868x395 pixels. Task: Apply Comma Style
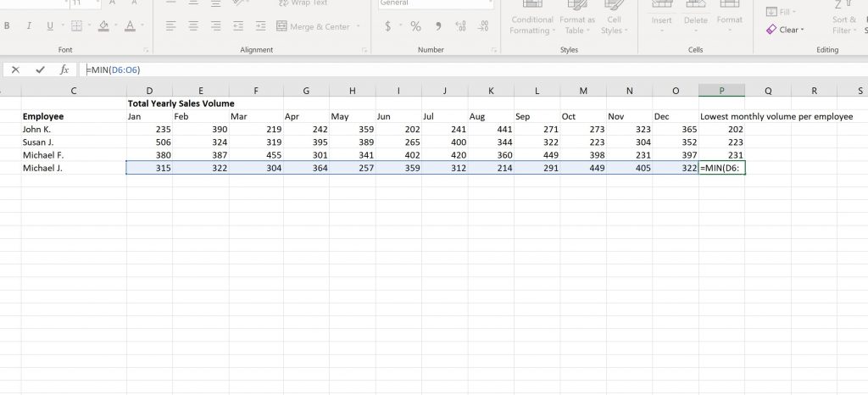pos(438,26)
